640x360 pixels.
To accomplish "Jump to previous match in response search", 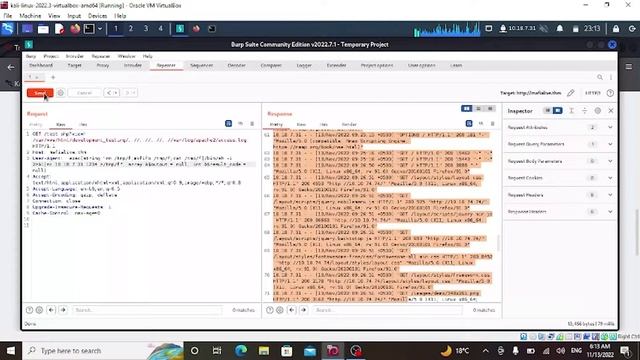I will (x=292, y=310).
